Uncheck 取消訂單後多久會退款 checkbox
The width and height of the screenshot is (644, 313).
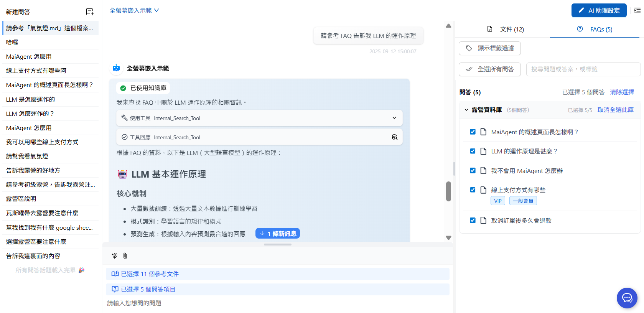coord(473,221)
